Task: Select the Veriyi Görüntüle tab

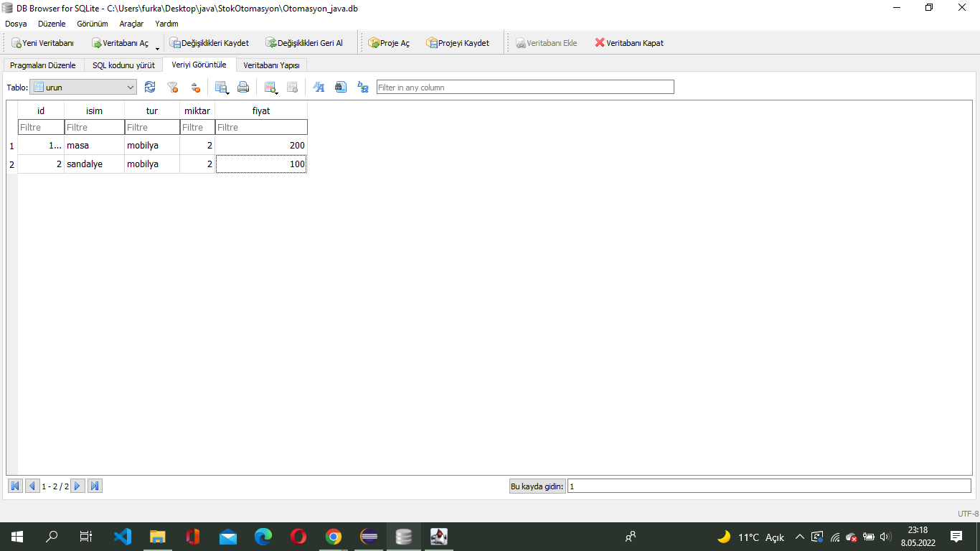Action: coord(199,65)
